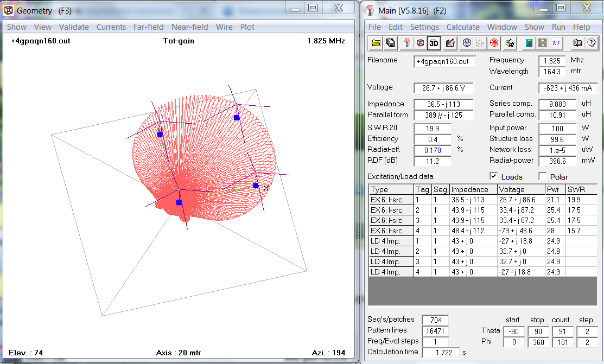
Task: Open help via question-mark bubble icon
Action: (592, 43)
